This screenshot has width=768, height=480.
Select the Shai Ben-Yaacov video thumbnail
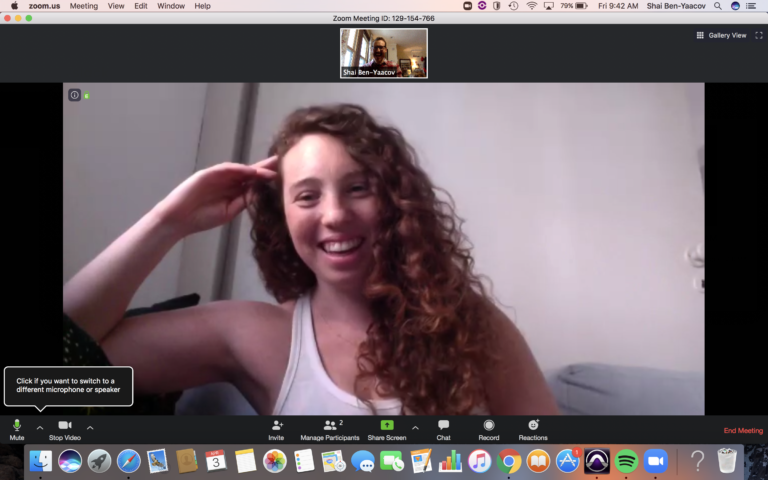(x=384, y=53)
